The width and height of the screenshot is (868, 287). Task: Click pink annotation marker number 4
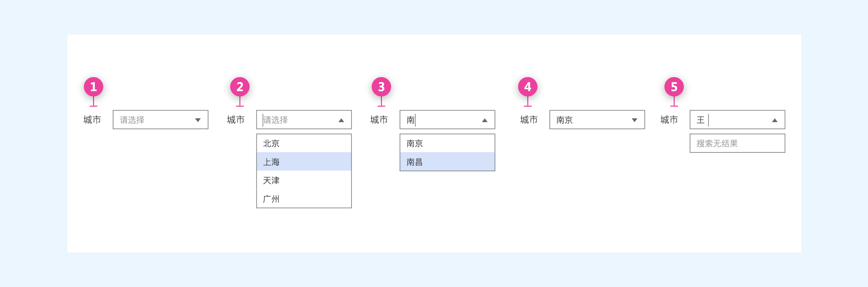pyautogui.click(x=527, y=87)
